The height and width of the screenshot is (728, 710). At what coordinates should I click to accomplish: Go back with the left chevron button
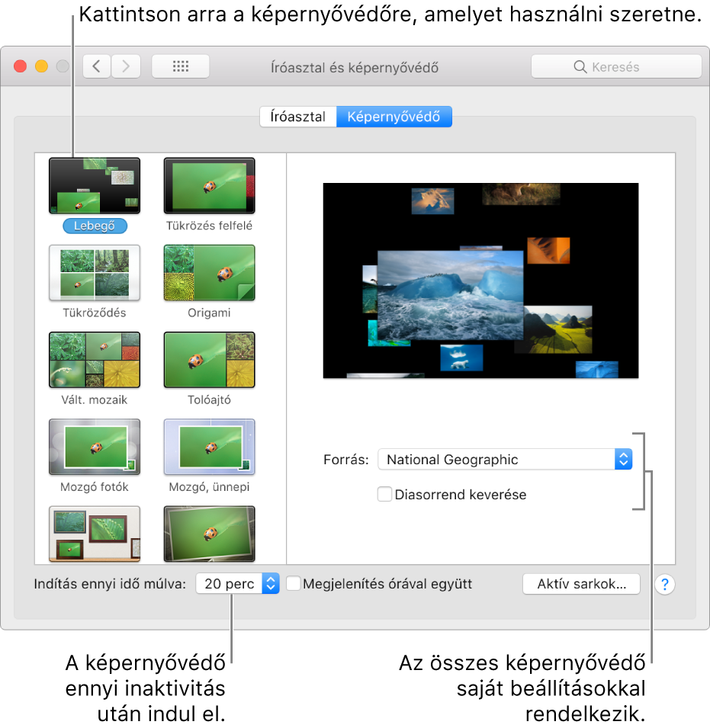97,66
